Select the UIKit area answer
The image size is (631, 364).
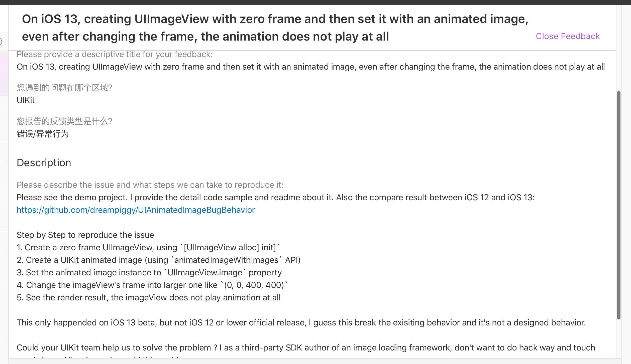(x=26, y=100)
